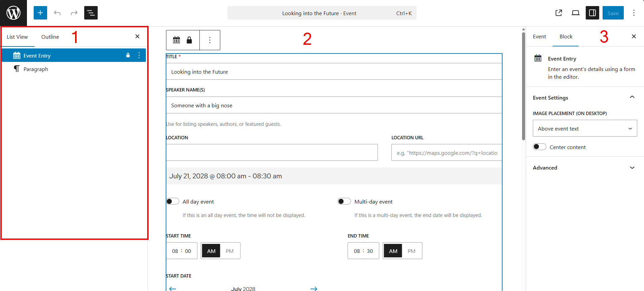Switch to the Event sidebar tab
The width and height of the screenshot is (644, 291).
pos(539,36)
